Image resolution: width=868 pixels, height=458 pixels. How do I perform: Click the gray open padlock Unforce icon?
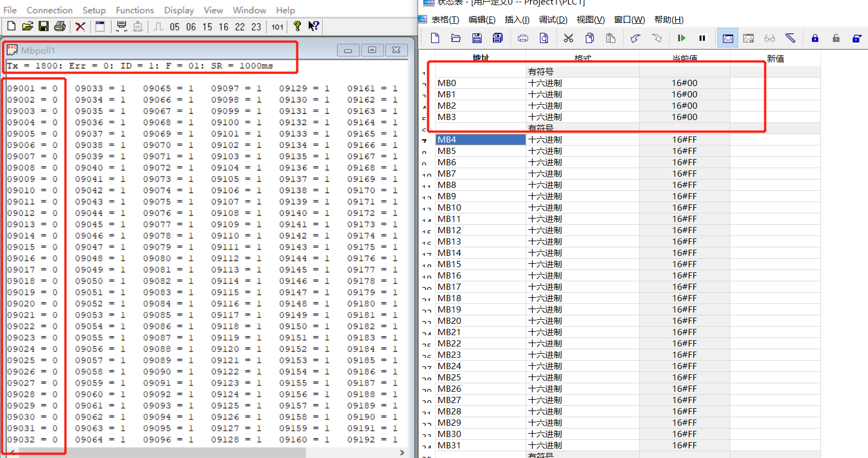pyautogui.click(x=836, y=38)
